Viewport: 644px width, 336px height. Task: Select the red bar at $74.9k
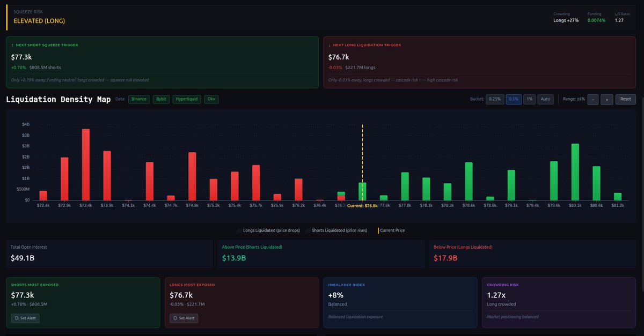[192, 176]
